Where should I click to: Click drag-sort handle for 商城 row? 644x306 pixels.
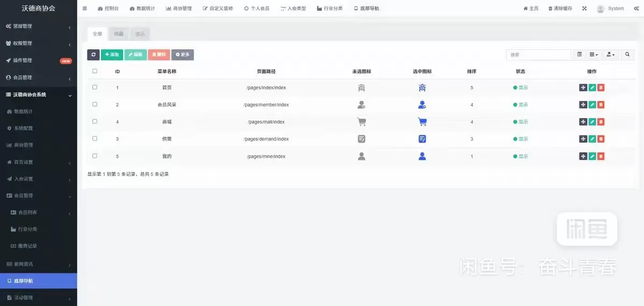pyautogui.click(x=583, y=122)
